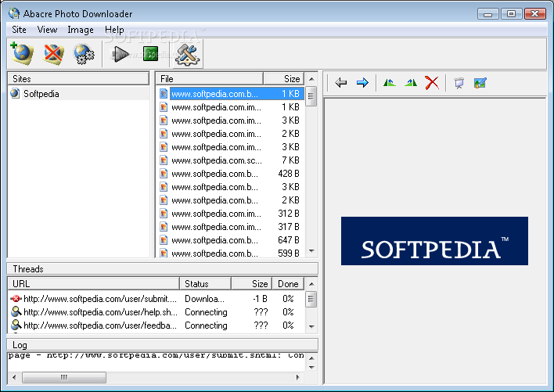This screenshot has height=392, width=554.
Task: Click the Status column header in Threads
Action: (206, 284)
